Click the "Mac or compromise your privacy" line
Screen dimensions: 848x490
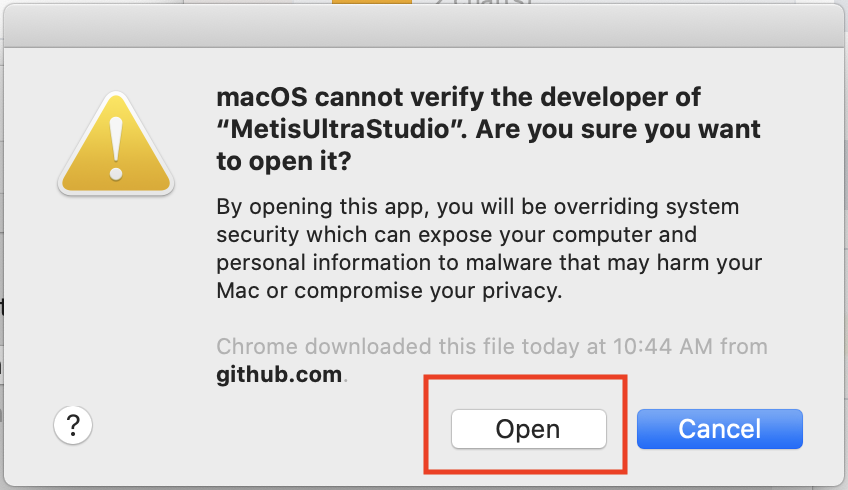(389, 291)
